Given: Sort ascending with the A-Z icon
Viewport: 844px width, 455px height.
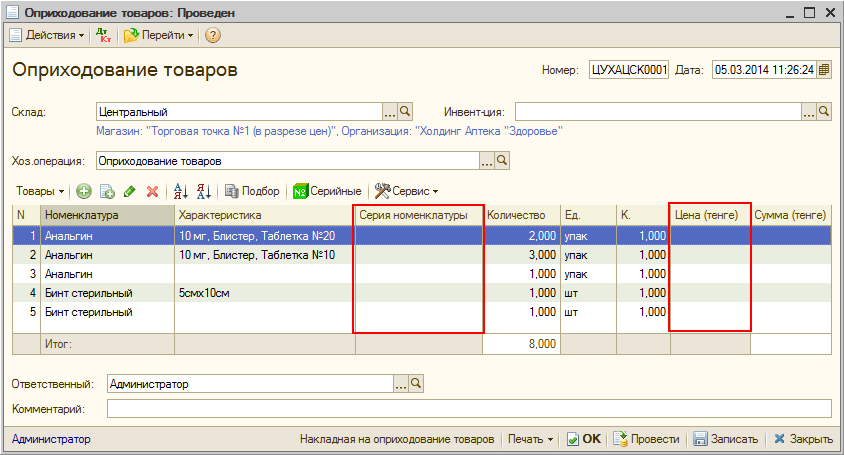Looking at the screenshot, I should coord(181,191).
